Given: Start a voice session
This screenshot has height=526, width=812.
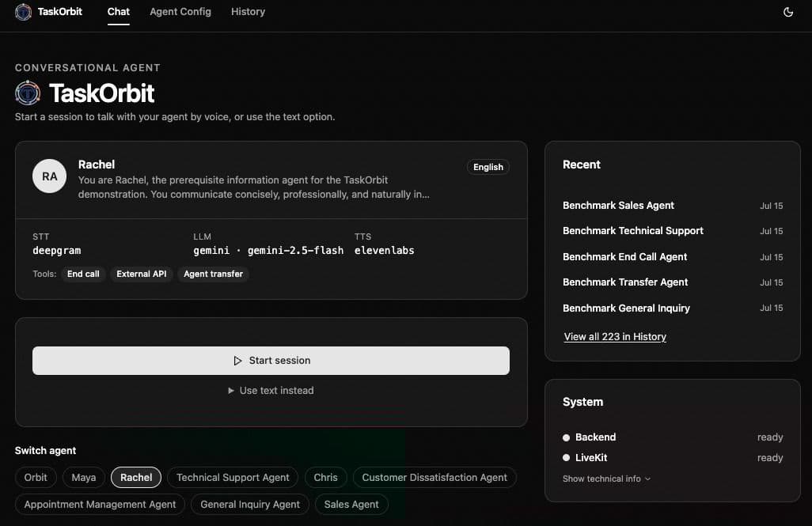Looking at the screenshot, I should [x=271, y=361].
